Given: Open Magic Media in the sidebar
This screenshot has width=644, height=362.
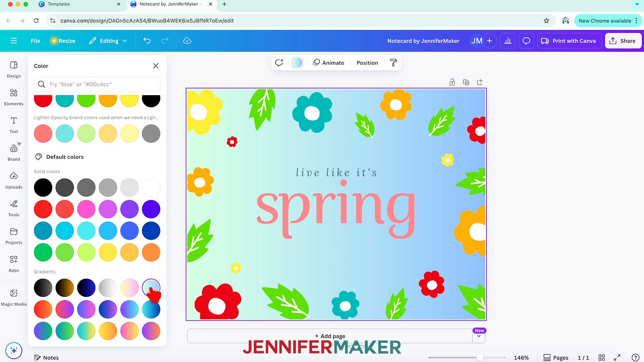Looking at the screenshot, I should point(14,298).
